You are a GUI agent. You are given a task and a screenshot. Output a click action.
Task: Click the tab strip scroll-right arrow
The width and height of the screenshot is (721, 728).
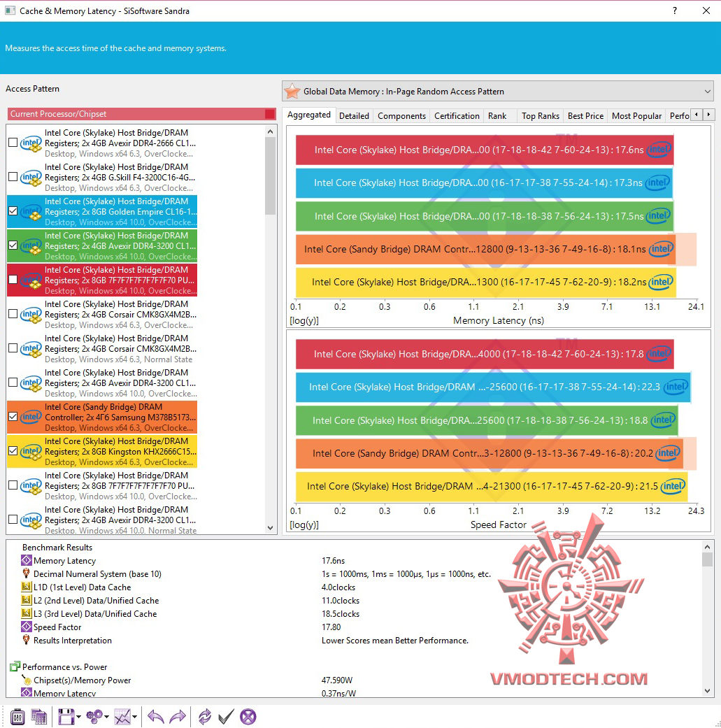pyautogui.click(x=708, y=114)
